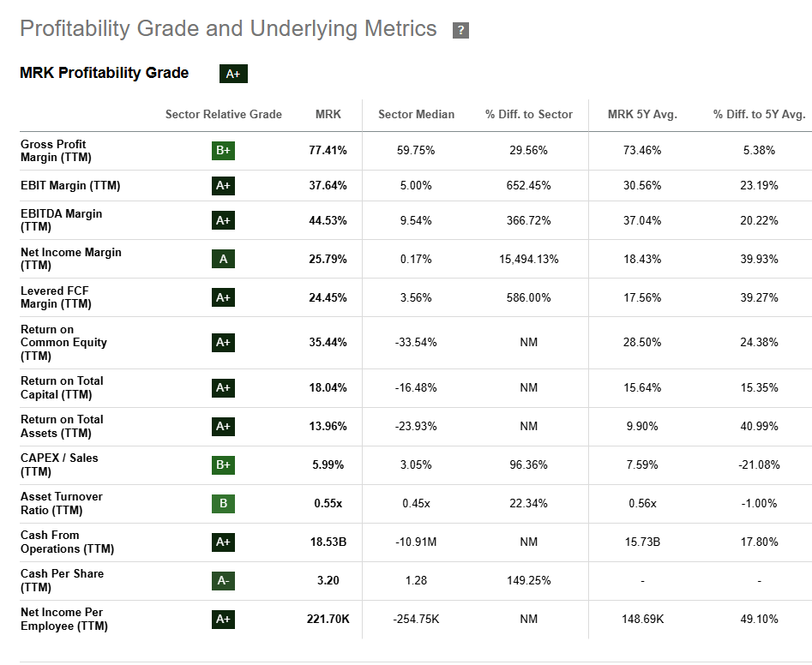The height and width of the screenshot is (665, 812).
Task: Click the Return on Total Assets label
Action: tap(62, 426)
